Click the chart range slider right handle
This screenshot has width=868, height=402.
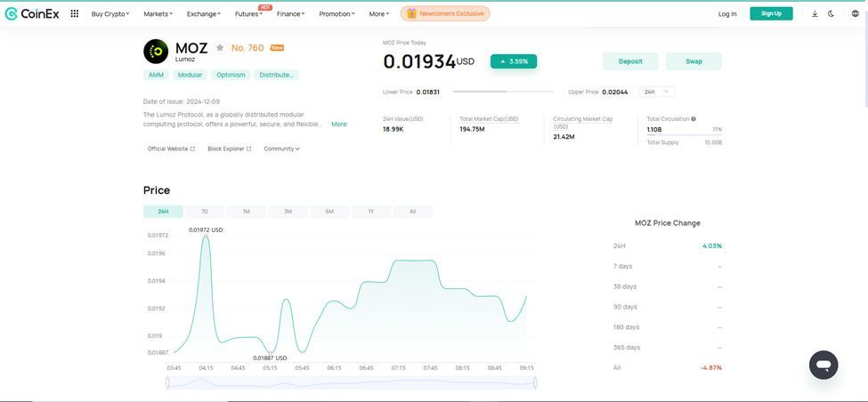(x=535, y=382)
